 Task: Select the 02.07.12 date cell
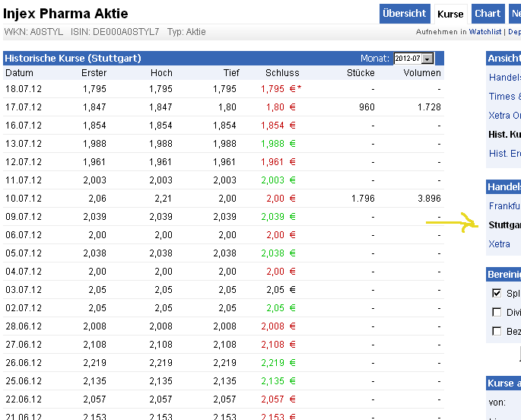(x=24, y=308)
